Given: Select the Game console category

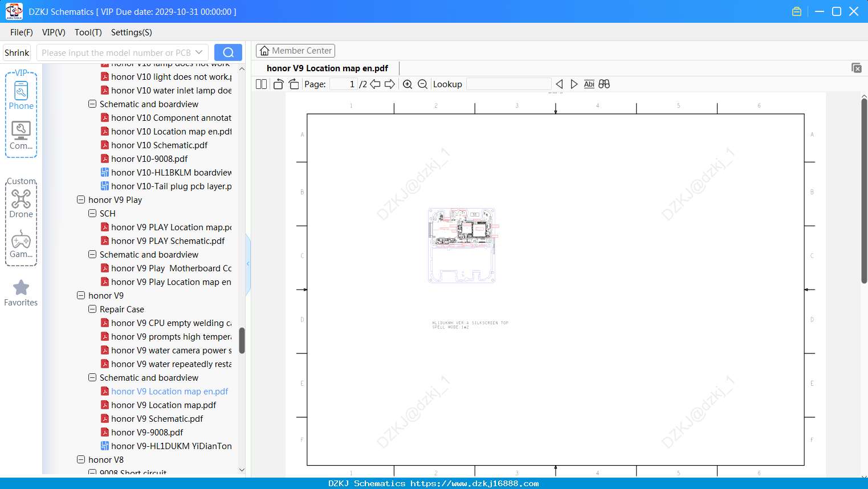Looking at the screenshot, I should click(21, 244).
